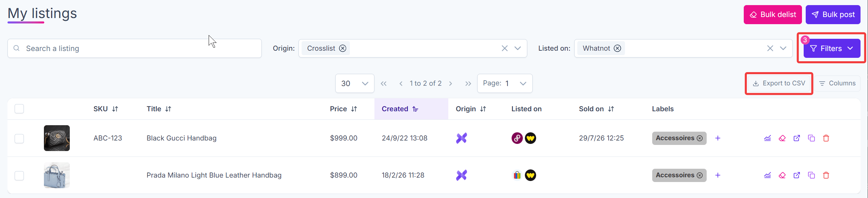Delete the Black Gucci Handbag listing
The height and width of the screenshot is (198, 868).
click(x=826, y=138)
